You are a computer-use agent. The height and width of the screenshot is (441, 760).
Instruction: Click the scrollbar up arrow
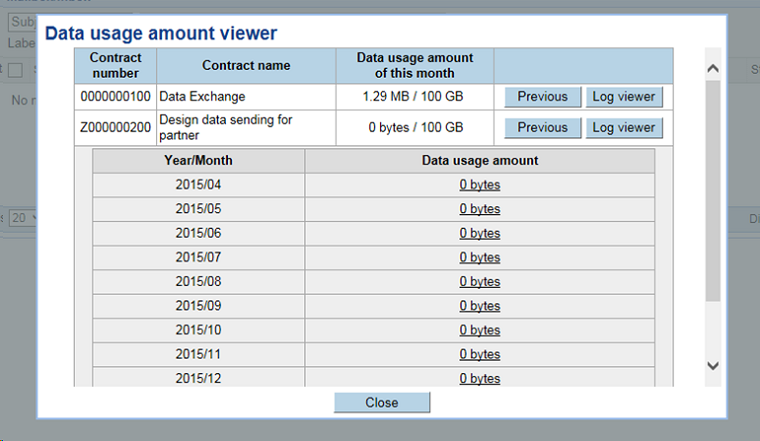click(x=713, y=69)
